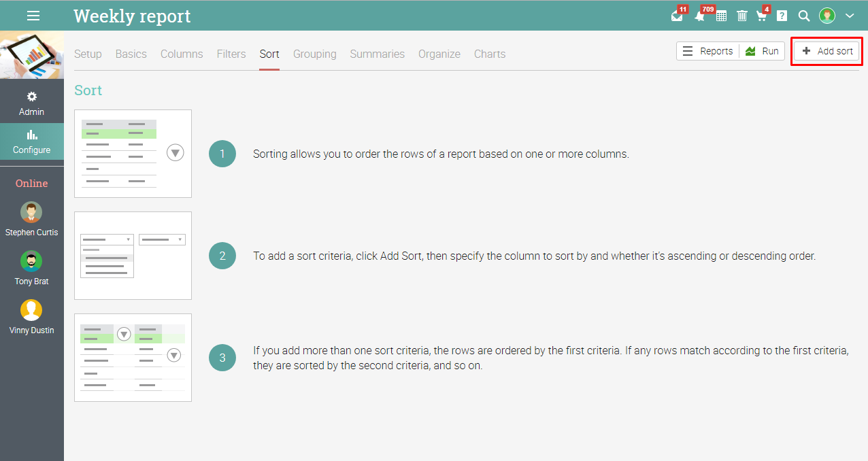This screenshot has height=461, width=868.
Task: Open the mail inbox icon with 11 unread
Action: pyautogui.click(x=678, y=15)
